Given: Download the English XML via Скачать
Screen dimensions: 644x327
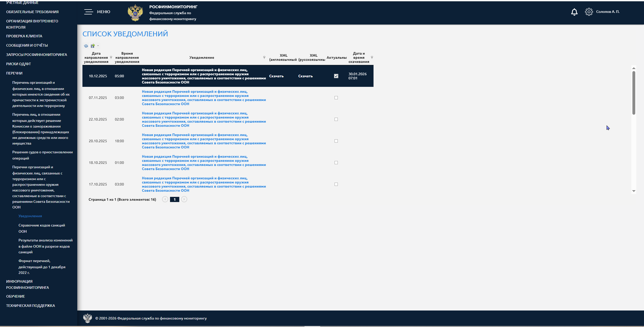Looking at the screenshot, I should click(x=276, y=76).
